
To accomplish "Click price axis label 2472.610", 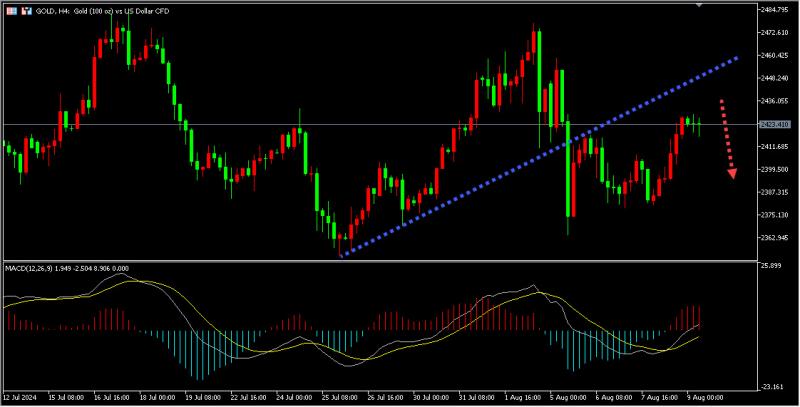I will [774, 33].
